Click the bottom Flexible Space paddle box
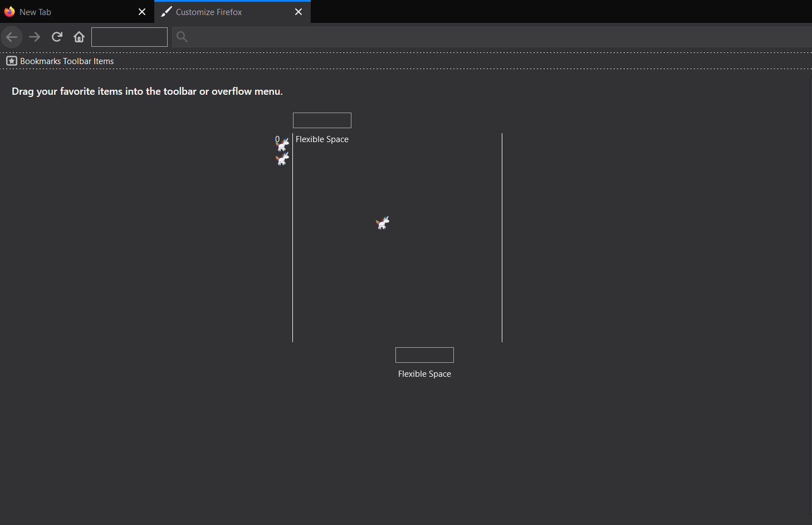812x525 pixels. (424, 355)
